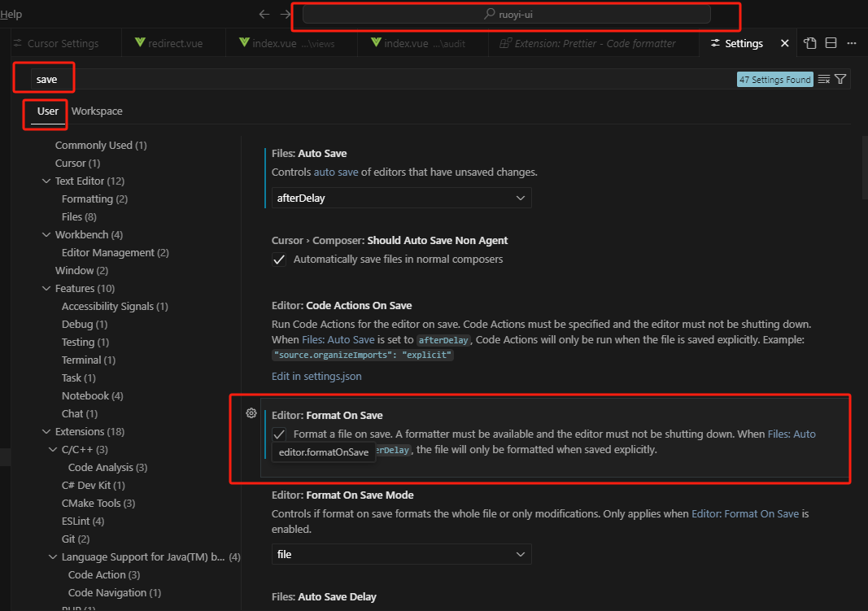Collapse the Workbench tree node
Image resolution: width=868 pixels, height=611 pixels.
click(46, 234)
